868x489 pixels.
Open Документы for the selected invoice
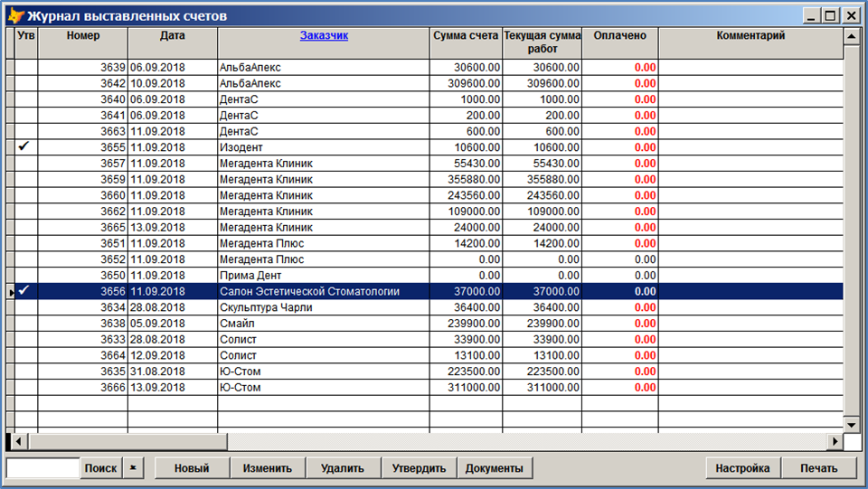pyautogui.click(x=495, y=468)
